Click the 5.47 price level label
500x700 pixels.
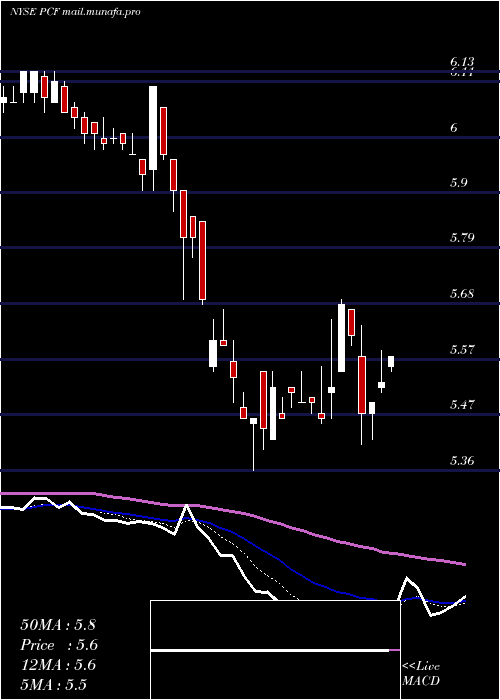[462, 405]
